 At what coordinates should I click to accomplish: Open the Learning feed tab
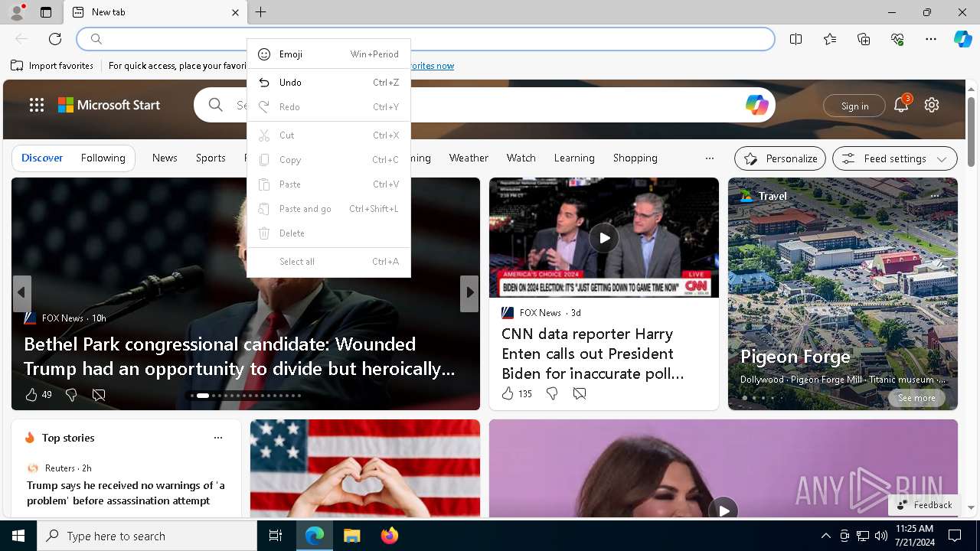[x=574, y=158]
